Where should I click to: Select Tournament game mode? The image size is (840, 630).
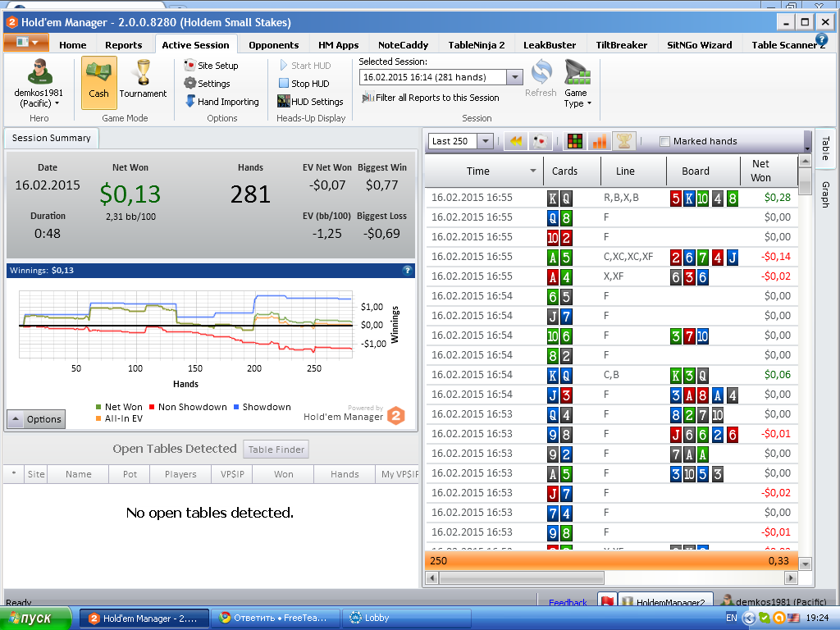click(x=143, y=80)
